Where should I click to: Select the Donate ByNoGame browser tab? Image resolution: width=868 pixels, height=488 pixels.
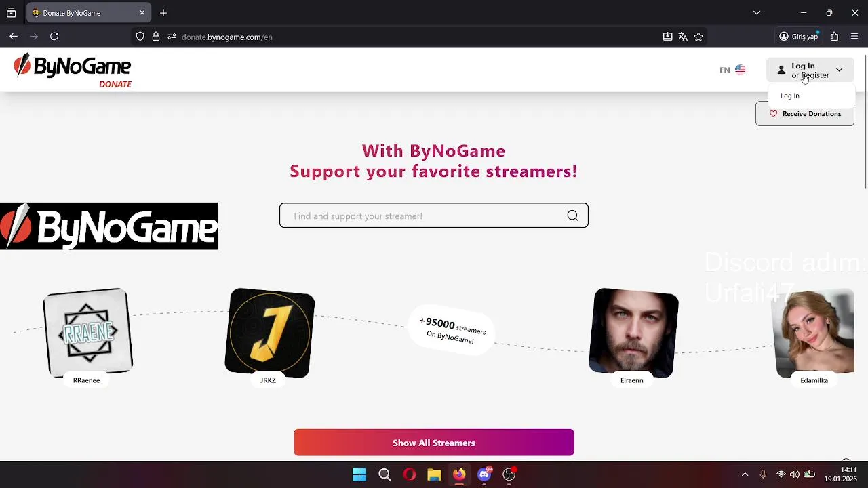click(x=88, y=13)
